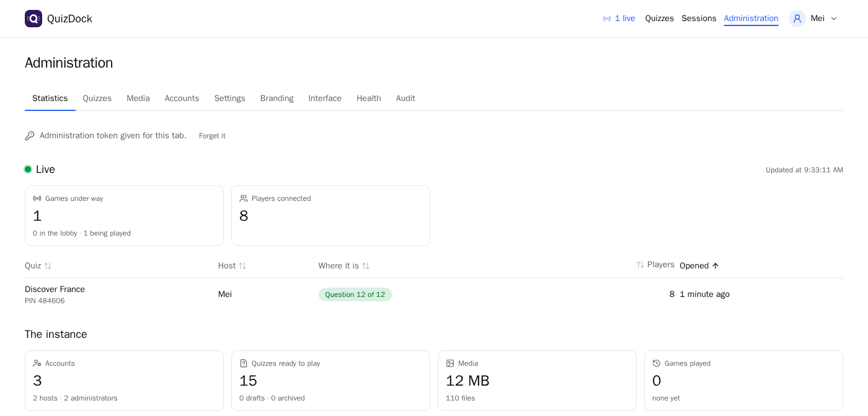Reverse the Opened column sort order

pyautogui.click(x=699, y=266)
